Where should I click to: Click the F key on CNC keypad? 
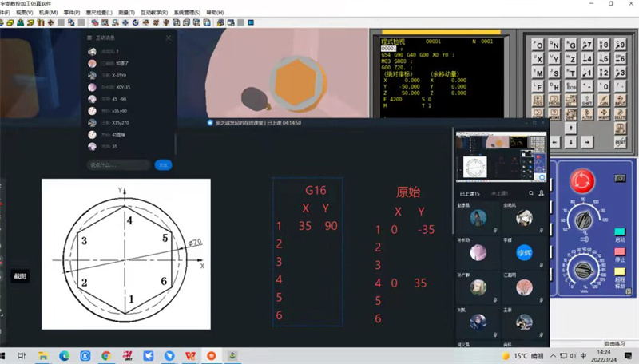538,87
